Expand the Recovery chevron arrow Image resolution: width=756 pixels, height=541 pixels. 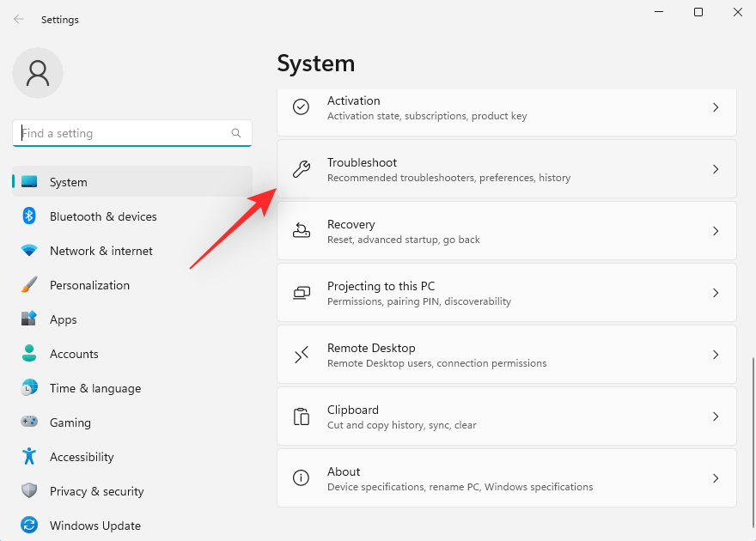pyautogui.click(x=716, y=231)
